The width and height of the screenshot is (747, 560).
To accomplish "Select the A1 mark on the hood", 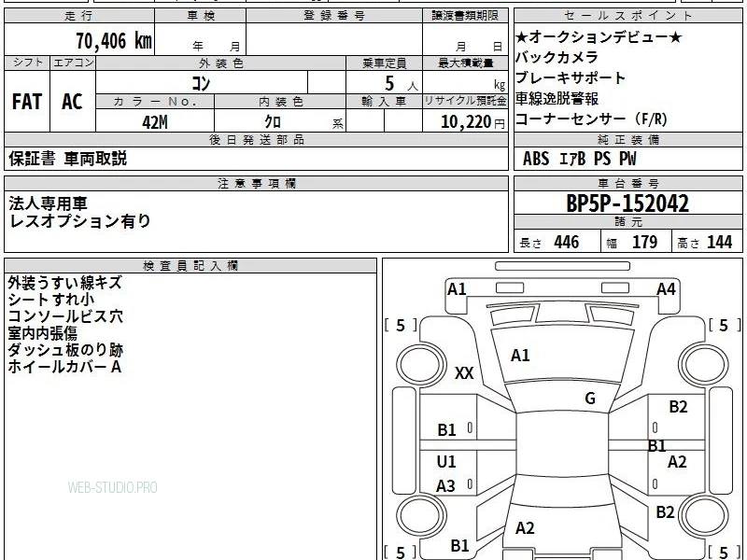I will coord(520,356).
